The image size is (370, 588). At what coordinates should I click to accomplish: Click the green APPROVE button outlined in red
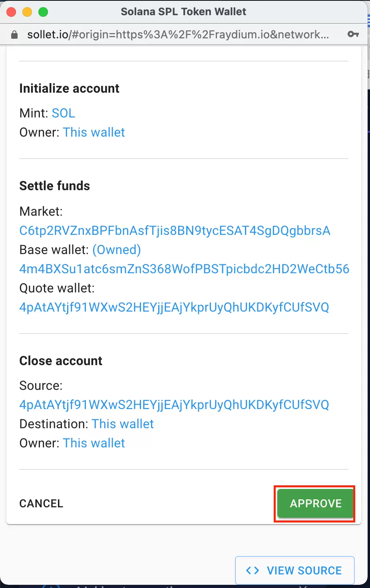coord(314,503)
